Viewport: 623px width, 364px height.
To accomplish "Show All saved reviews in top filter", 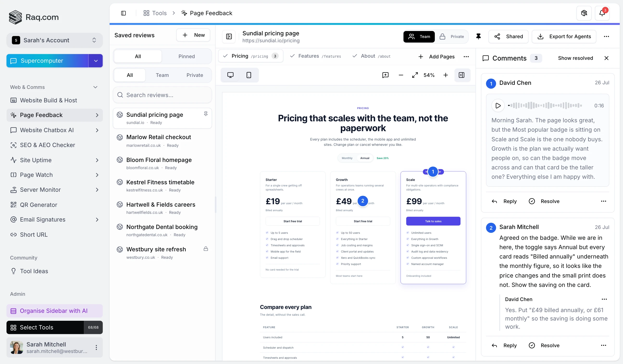I will 138,56.
